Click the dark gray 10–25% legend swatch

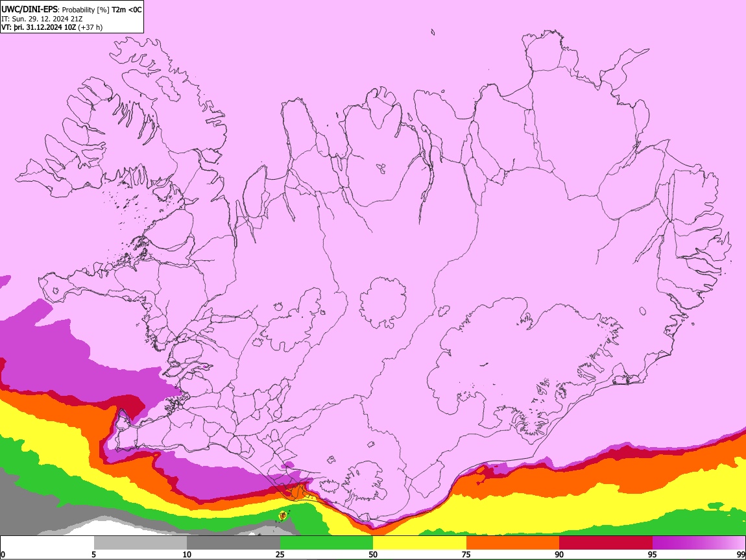tap(234, 543)
